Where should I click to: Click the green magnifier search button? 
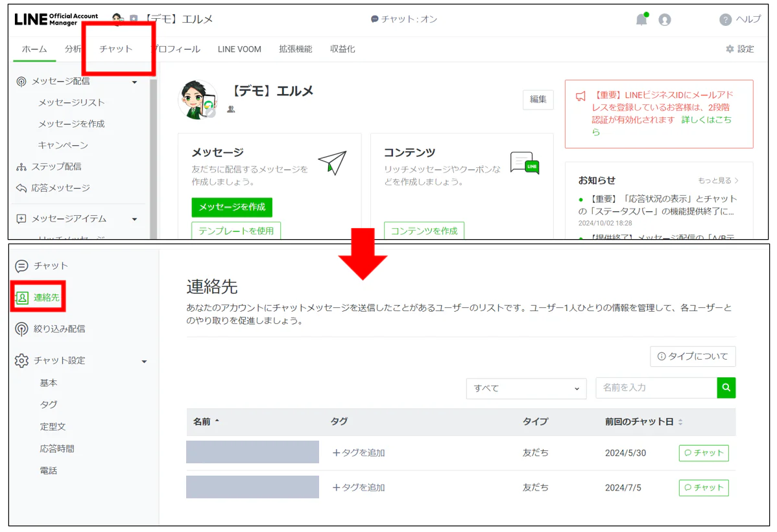pos(726,387)
